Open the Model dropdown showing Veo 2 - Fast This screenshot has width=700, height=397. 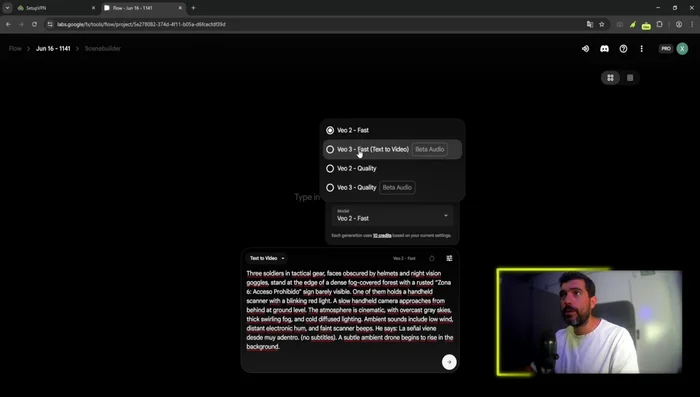392,215
